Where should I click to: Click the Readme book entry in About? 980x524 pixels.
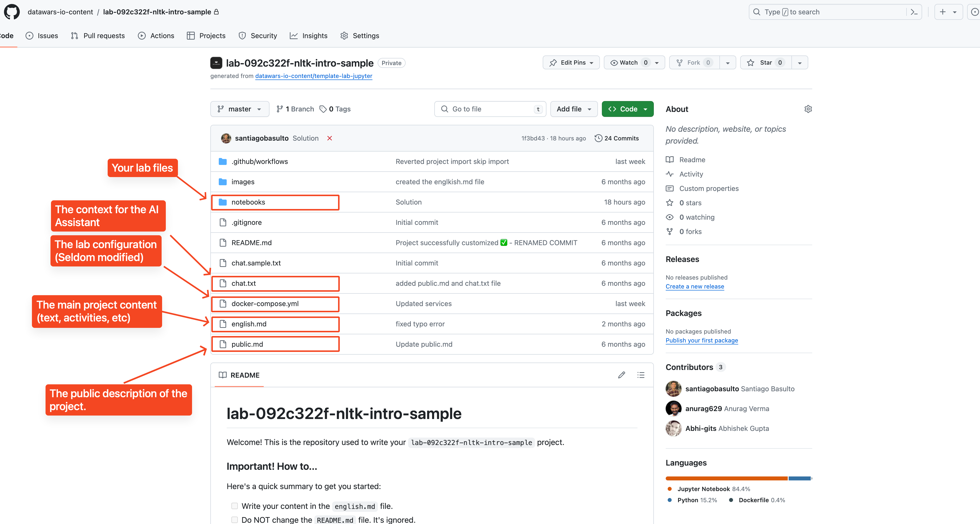[x=686, y=159]
